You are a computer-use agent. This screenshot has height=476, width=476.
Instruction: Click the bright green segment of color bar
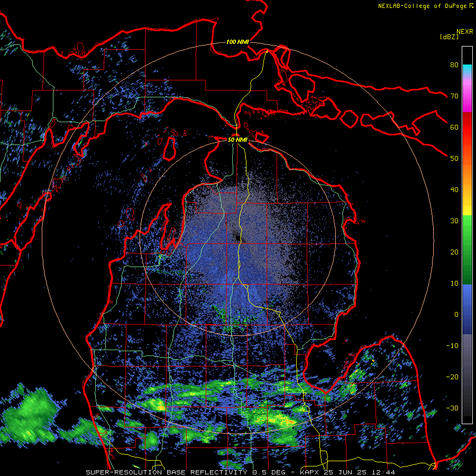(467, 223)
